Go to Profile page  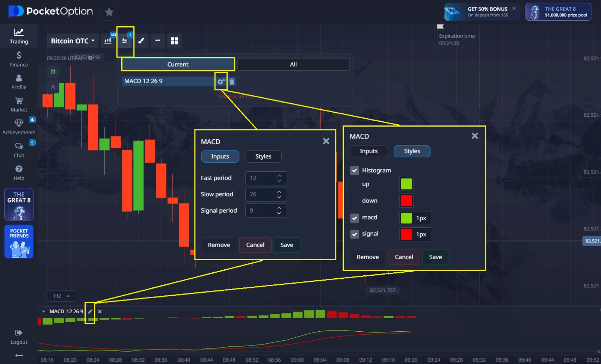click(x=19, y=82)
